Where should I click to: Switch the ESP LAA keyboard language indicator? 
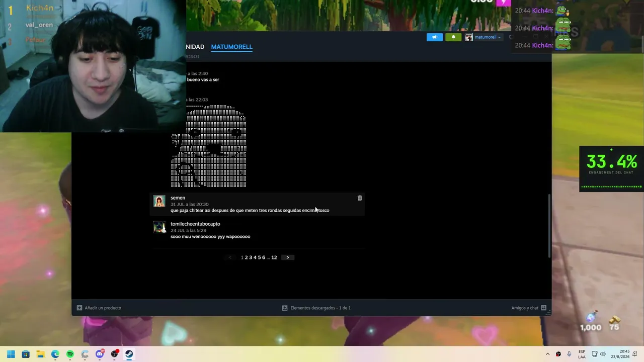[x=582, y=354]
